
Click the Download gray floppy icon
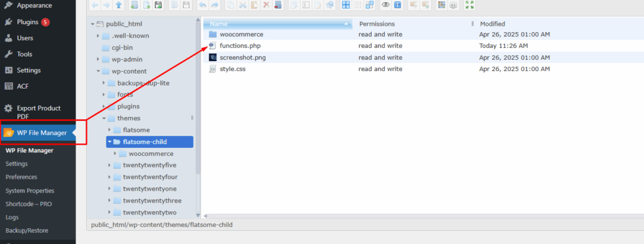point(186,5)
